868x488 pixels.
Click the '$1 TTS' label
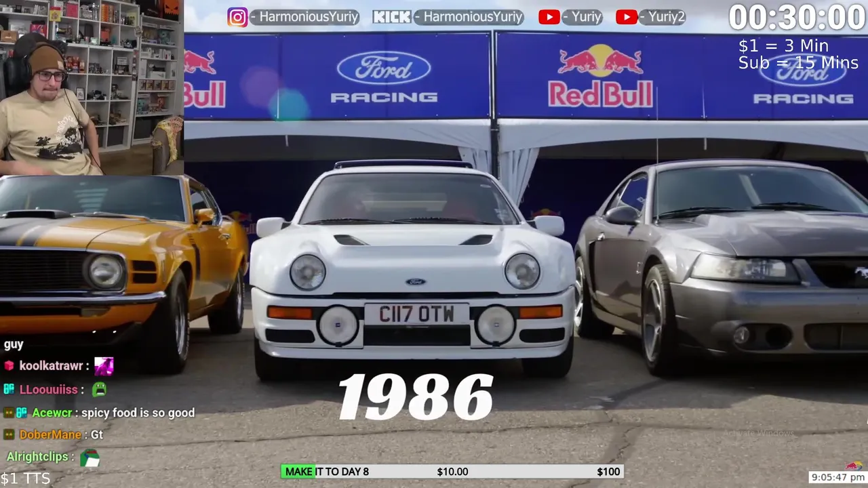click(x=25, y=479)
